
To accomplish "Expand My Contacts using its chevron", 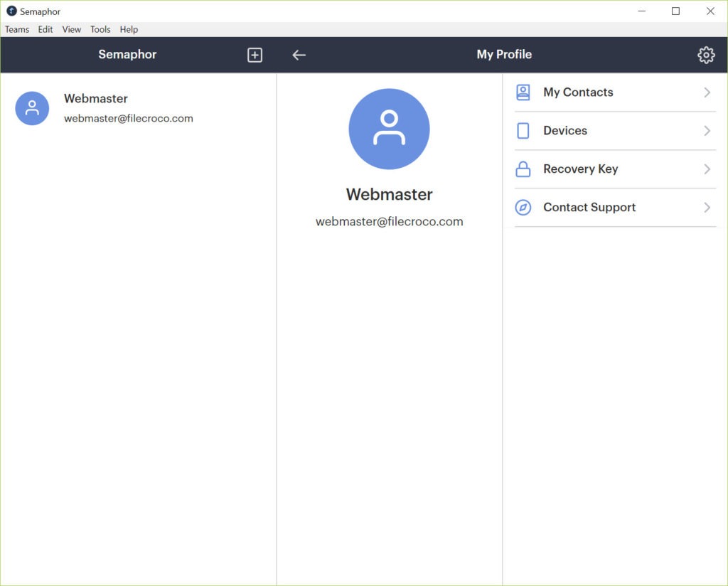I will coord(707,92).
